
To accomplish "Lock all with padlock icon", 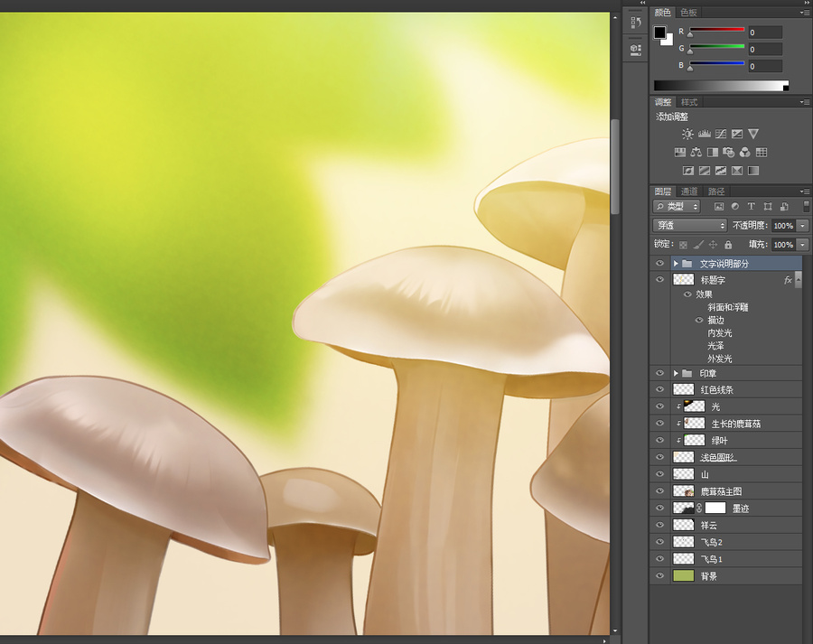I will click(728, 245).
